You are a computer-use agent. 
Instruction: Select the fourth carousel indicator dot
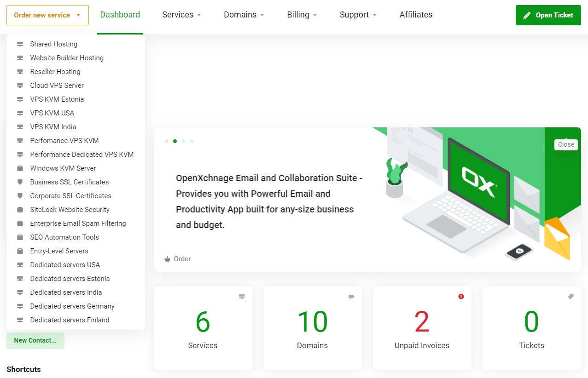(191, 141)
